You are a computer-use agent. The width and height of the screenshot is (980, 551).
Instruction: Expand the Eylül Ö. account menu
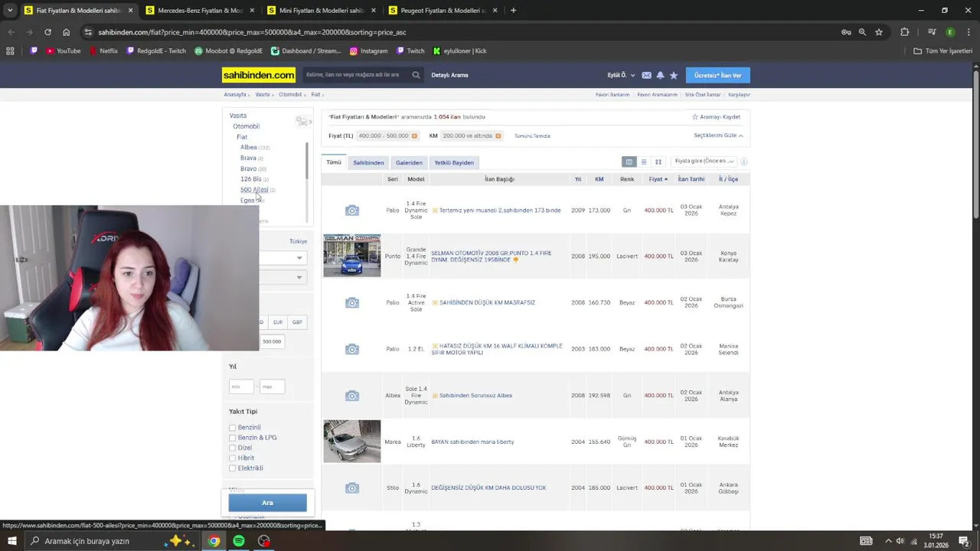[621, 75]
